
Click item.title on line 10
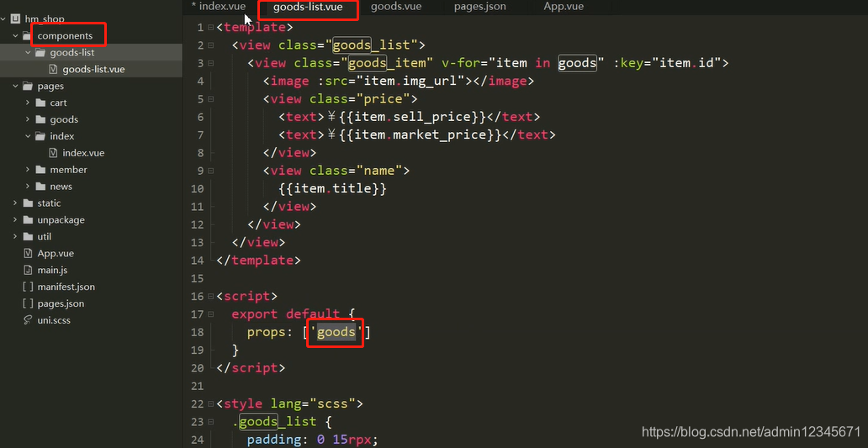[333, 188]
